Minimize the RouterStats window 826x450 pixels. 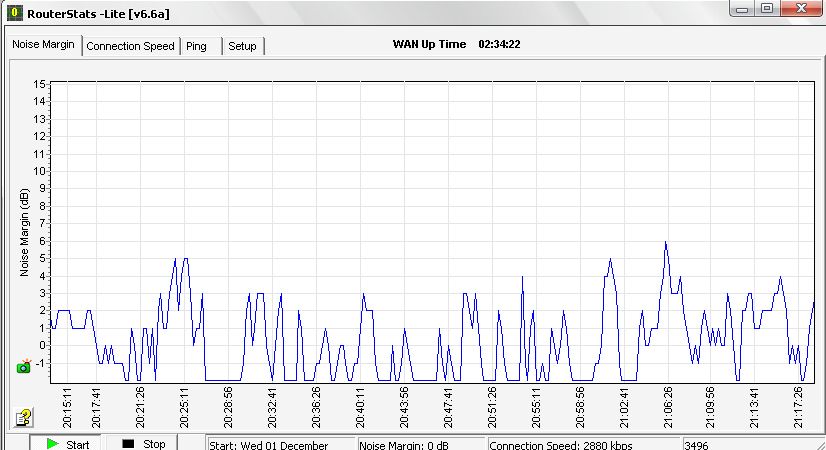pos(743,9)
